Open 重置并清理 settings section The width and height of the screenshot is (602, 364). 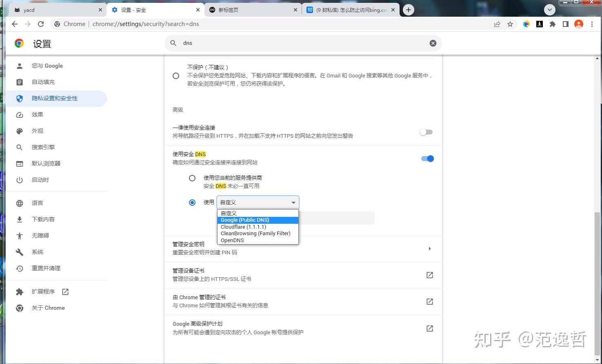click(x=56, y=268)
